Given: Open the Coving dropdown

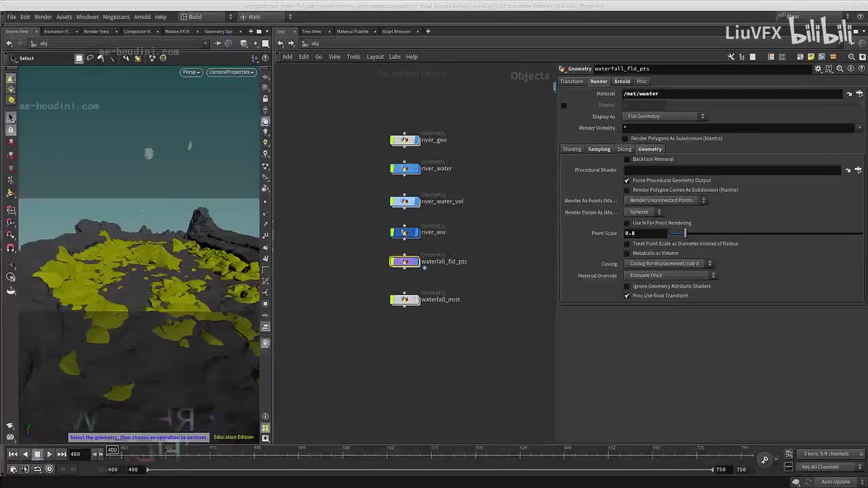Looking at the screenshot, I should [669, 264].
